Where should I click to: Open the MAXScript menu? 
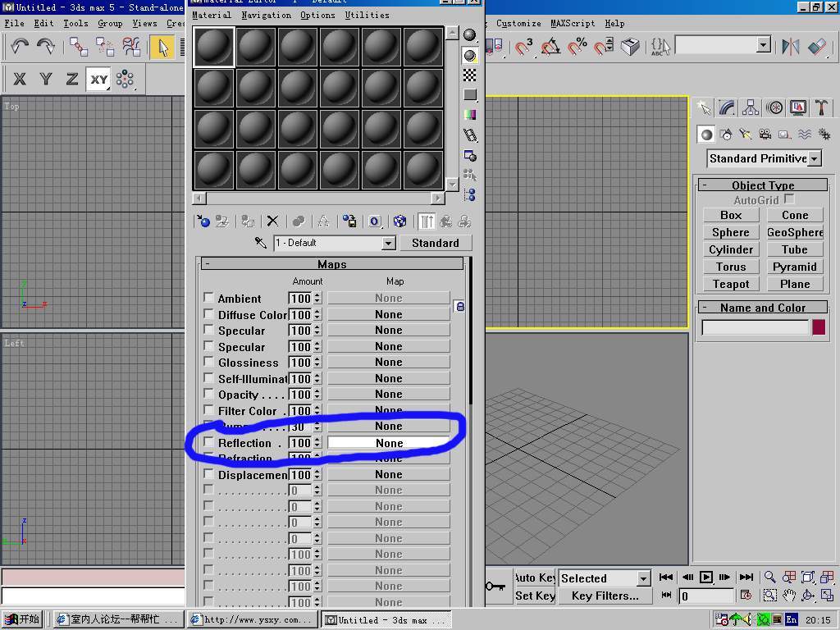click(x=573, y=24)
